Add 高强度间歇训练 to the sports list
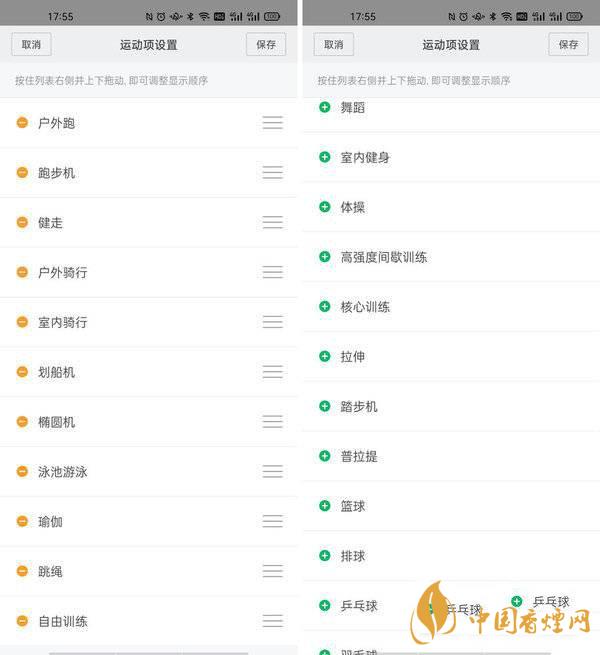600x655 pixels. 324,257
